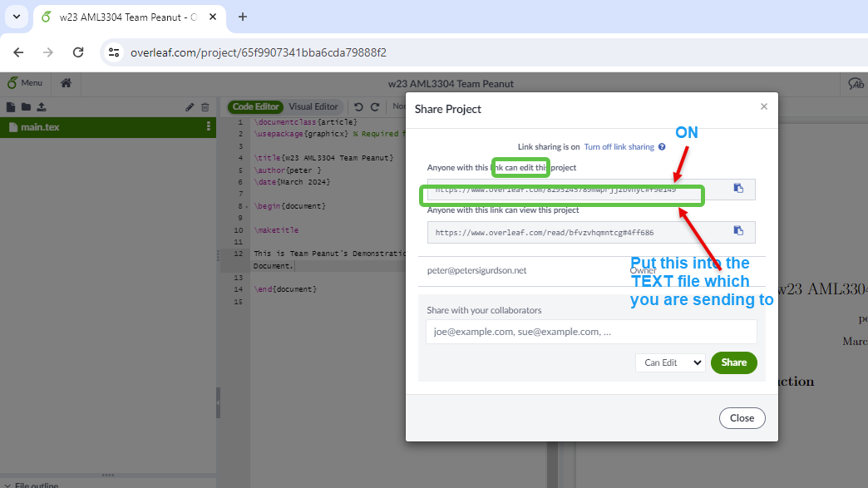Image resolution: width=868 pixels, height=488 pixels.
Task: Switch to Visual Editor mode
Action: tap(313, 106)
